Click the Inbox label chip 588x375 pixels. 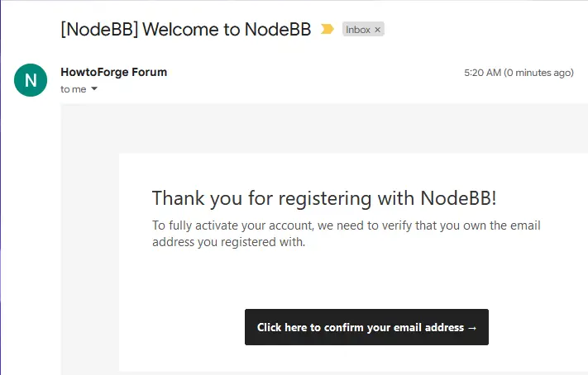coord(358,30)
